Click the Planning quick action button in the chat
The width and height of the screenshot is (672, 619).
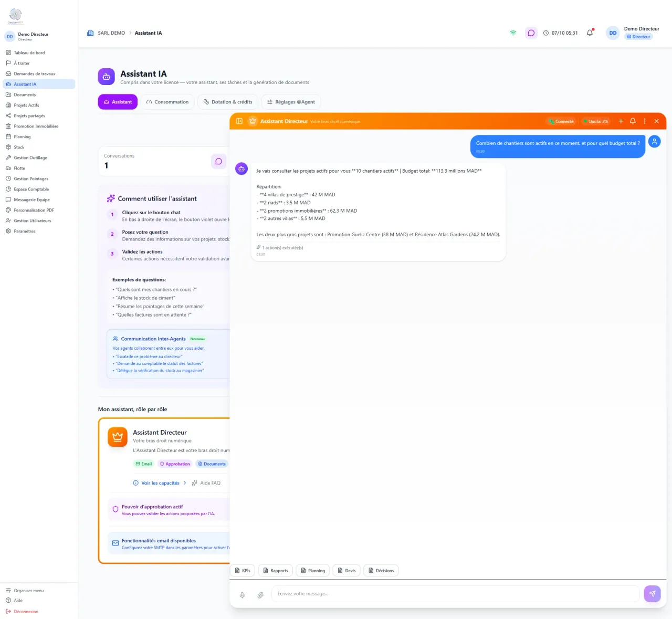312,571
